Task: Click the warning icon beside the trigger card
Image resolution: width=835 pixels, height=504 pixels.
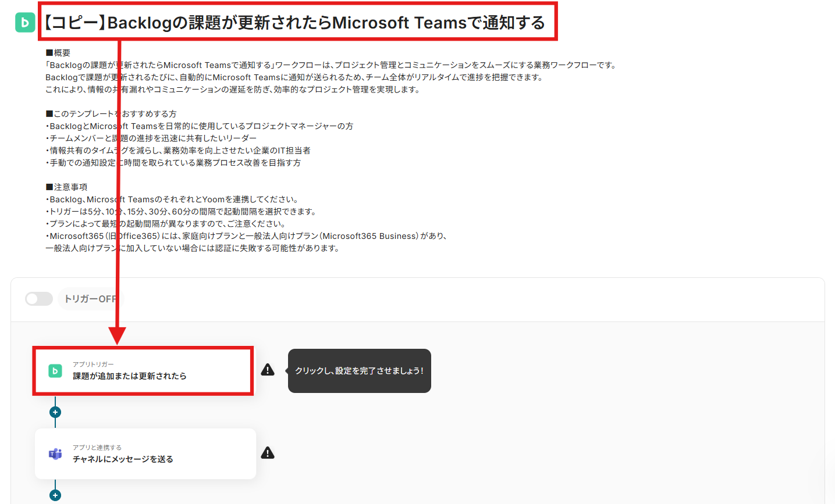Action: point(268,370)
